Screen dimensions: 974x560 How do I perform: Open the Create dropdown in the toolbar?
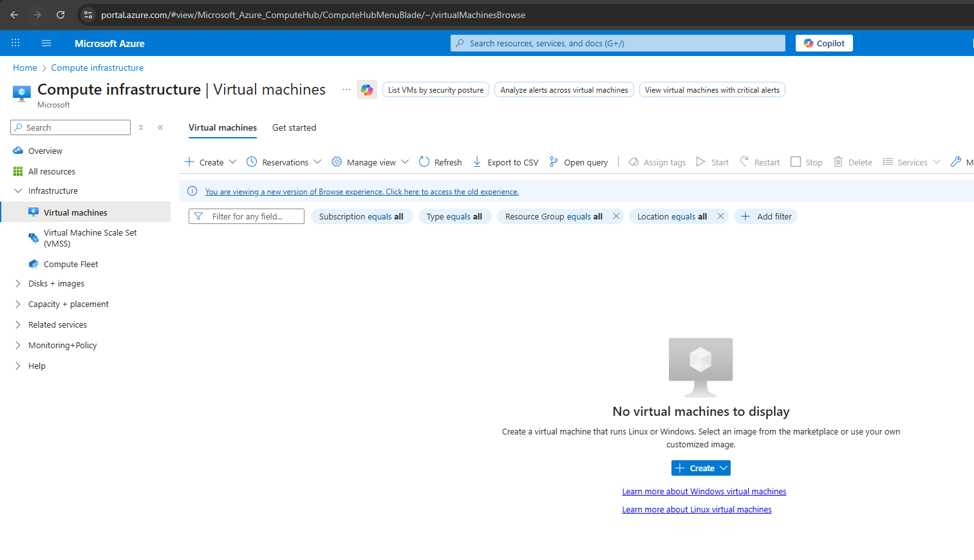[211, 162]
